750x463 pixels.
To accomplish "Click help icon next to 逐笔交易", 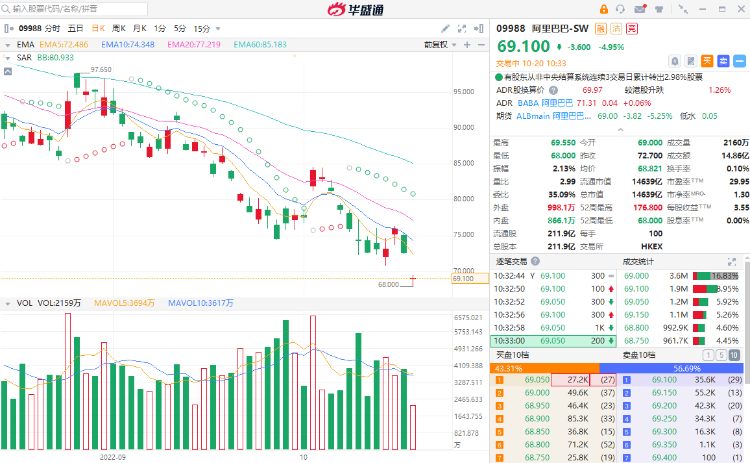I will pos(535,261).
